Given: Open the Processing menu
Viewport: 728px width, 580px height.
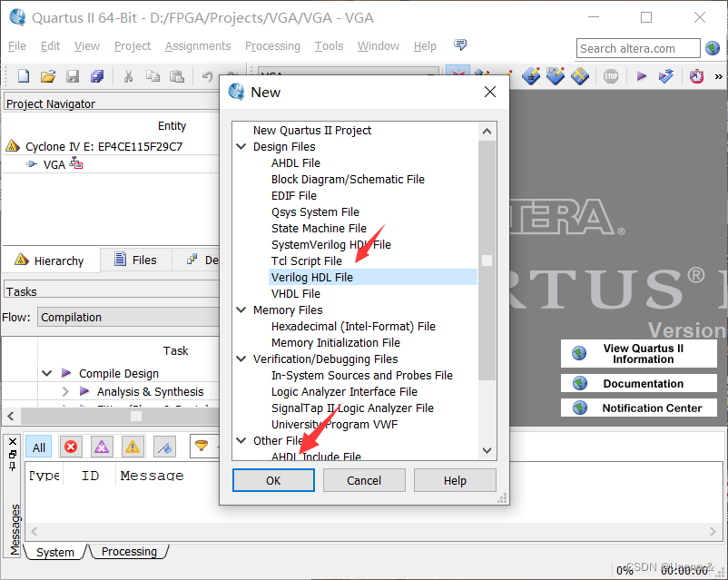Looking at the screenshot, I should (x=272, y=46).
